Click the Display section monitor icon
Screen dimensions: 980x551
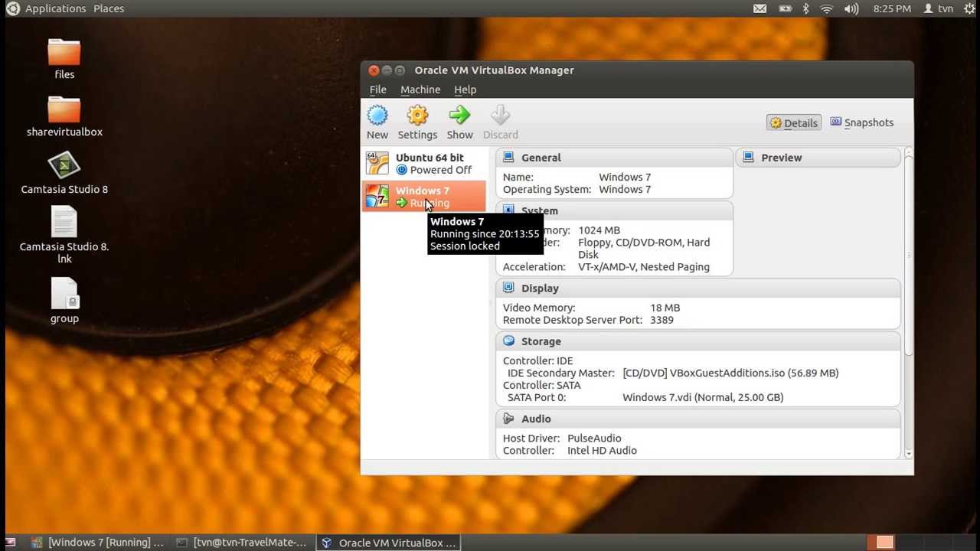pyautogui.click(x=508, y=288)
